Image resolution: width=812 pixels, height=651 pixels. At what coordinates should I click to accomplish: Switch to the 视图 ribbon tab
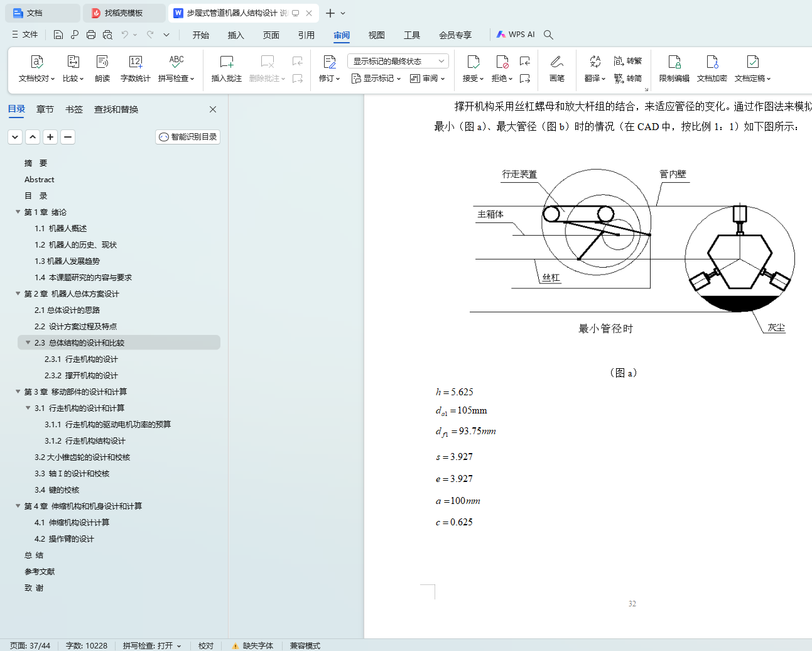click(377, 35)
